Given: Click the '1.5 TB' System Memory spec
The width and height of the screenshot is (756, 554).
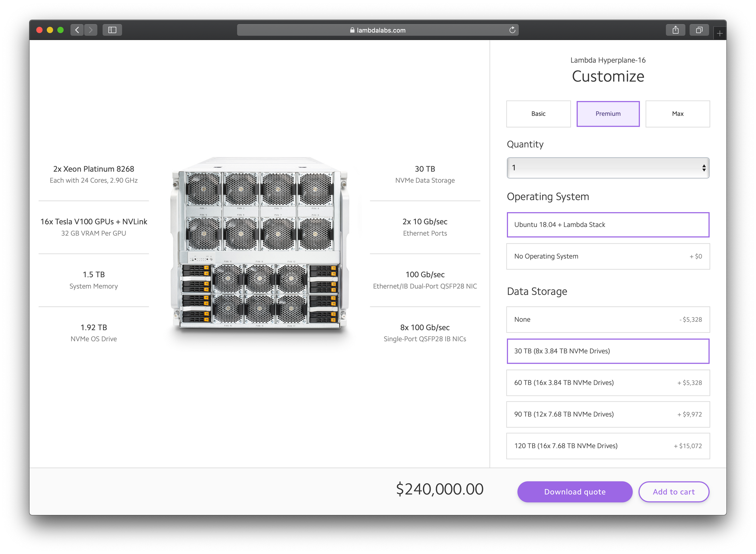Looking at the screenshot, I should click(94, 275).
